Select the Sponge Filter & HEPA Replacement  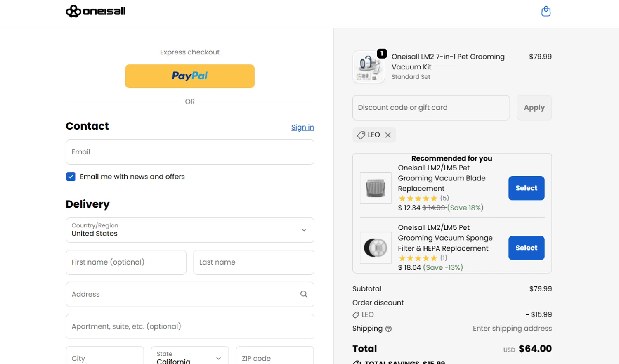tap(527, 248)
